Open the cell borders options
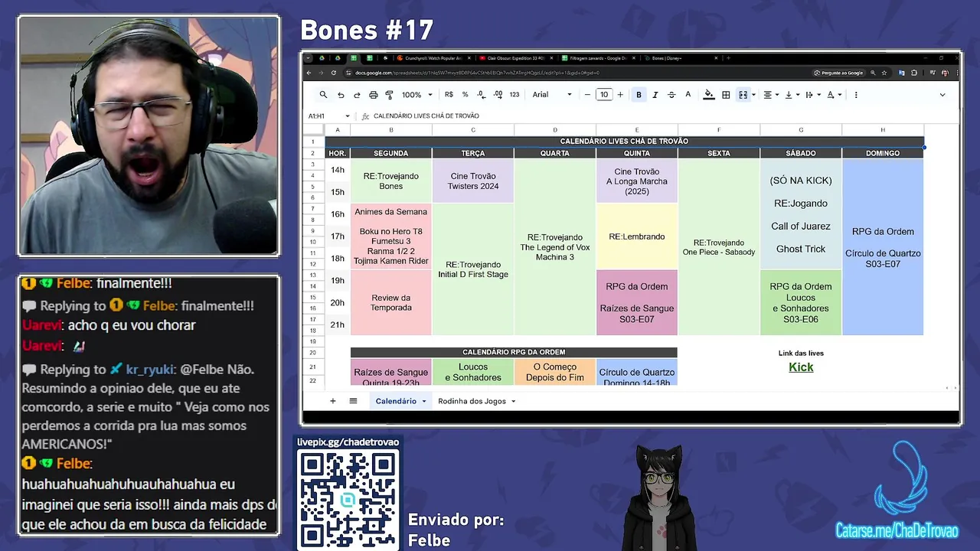980x551 pixels. 726,95
